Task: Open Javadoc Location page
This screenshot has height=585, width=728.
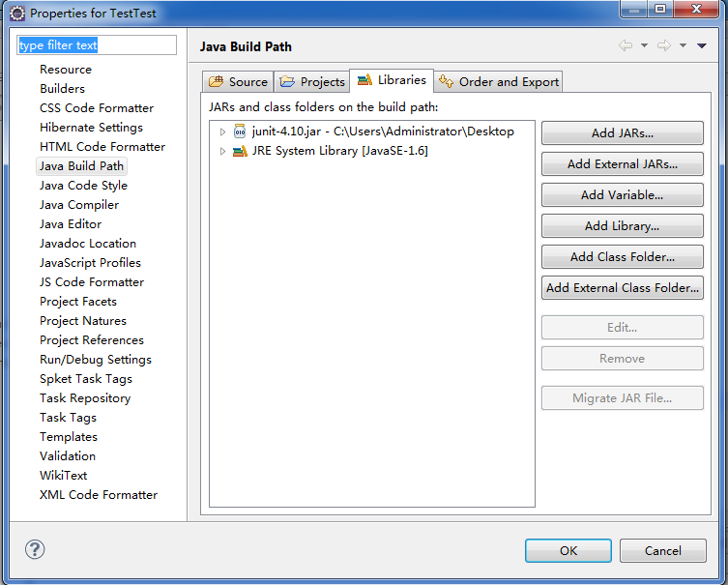Action: [x=88, y=244]
